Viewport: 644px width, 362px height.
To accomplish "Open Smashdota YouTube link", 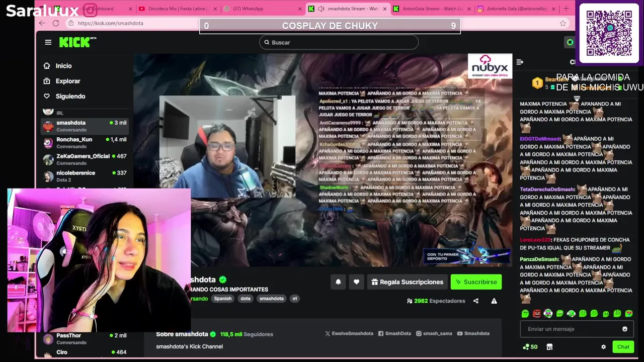I will 473,333.
